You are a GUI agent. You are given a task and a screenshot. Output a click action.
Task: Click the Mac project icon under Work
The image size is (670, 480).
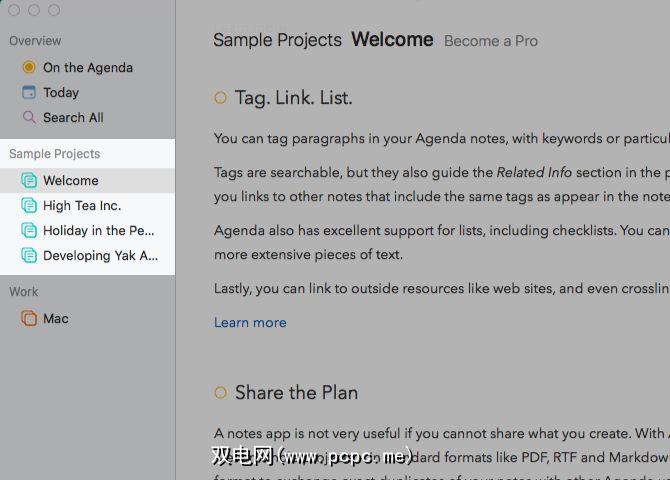coord(29,319)
